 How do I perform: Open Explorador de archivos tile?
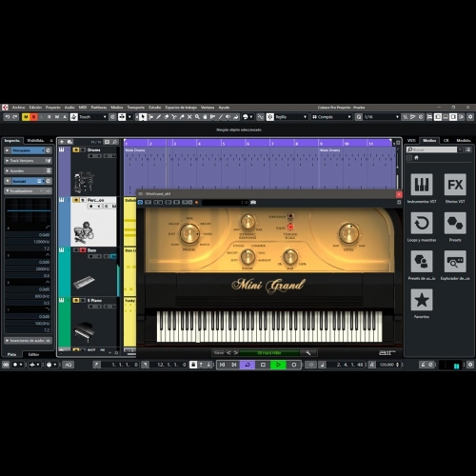pyautogui.click(x=455, y=261)
